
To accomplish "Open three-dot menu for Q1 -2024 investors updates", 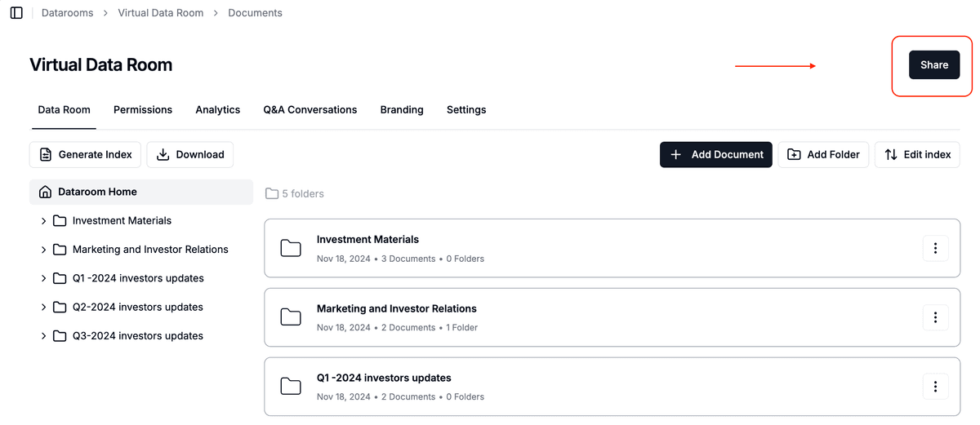I will coord(935,387).
